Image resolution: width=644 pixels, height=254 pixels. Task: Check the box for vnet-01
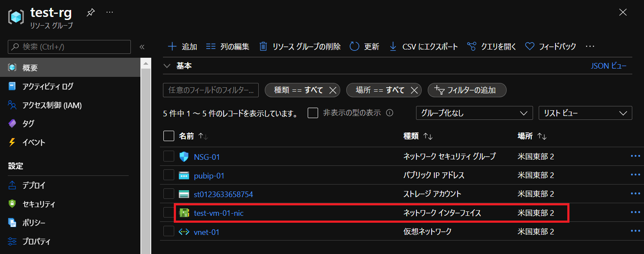pos(169,231)
